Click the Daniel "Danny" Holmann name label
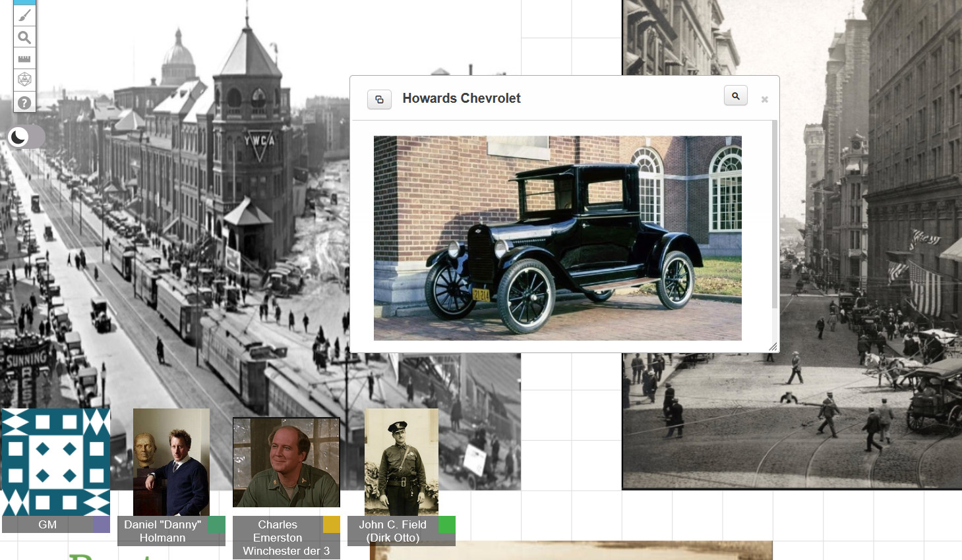This screenshot has width=962, height=560. [x=163, y=531]
